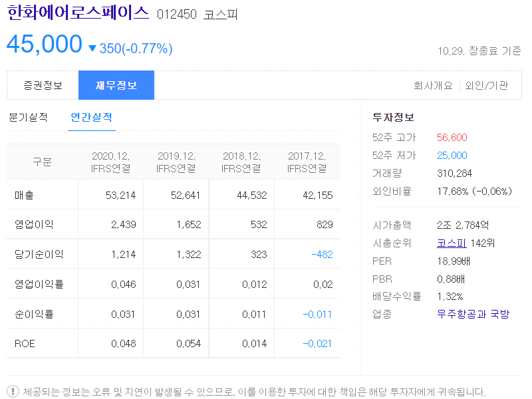Viewport: 532px width, 399px height.
Task: Click the operating profit value 1,652
Action: click(189, 225)
